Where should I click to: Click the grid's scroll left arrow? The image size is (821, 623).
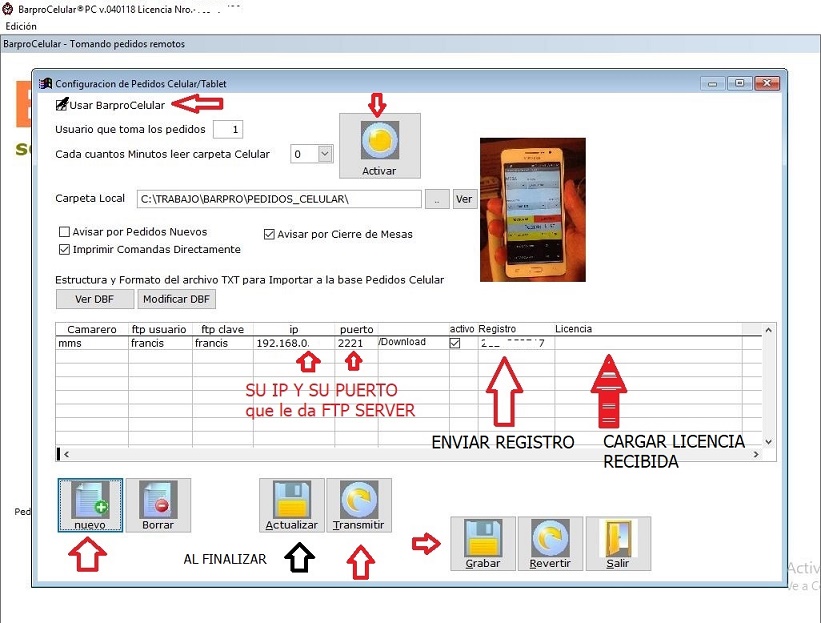pos(66,454)
